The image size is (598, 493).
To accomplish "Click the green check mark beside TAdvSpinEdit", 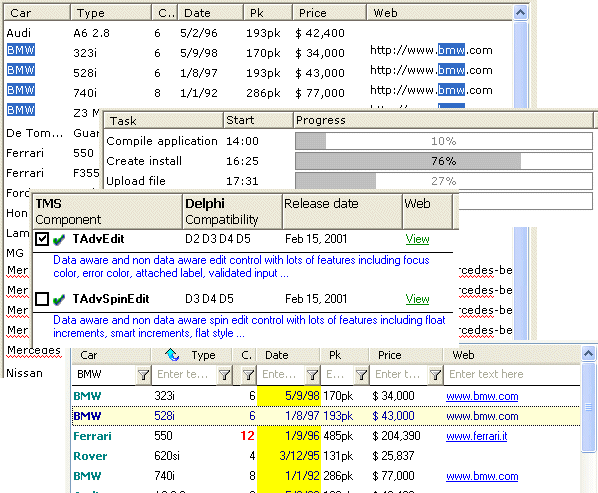I will click(59, 300).
